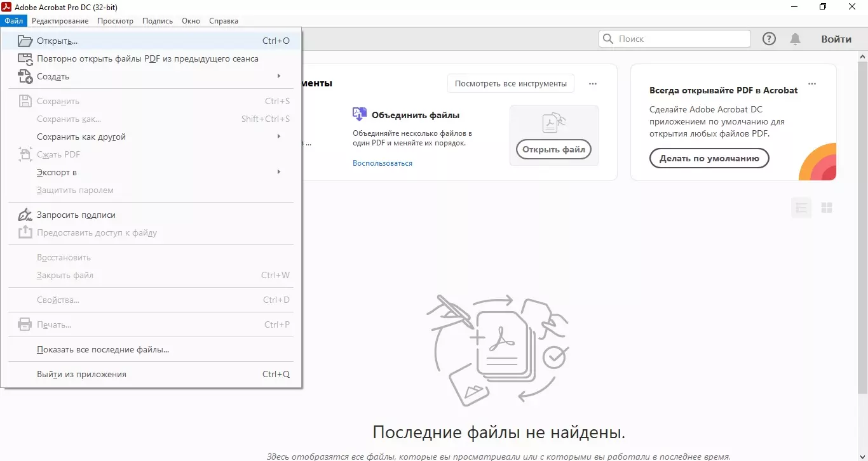Choose Выйти из приложения
This screenshot has height=461, width=868.
point(151,374)
